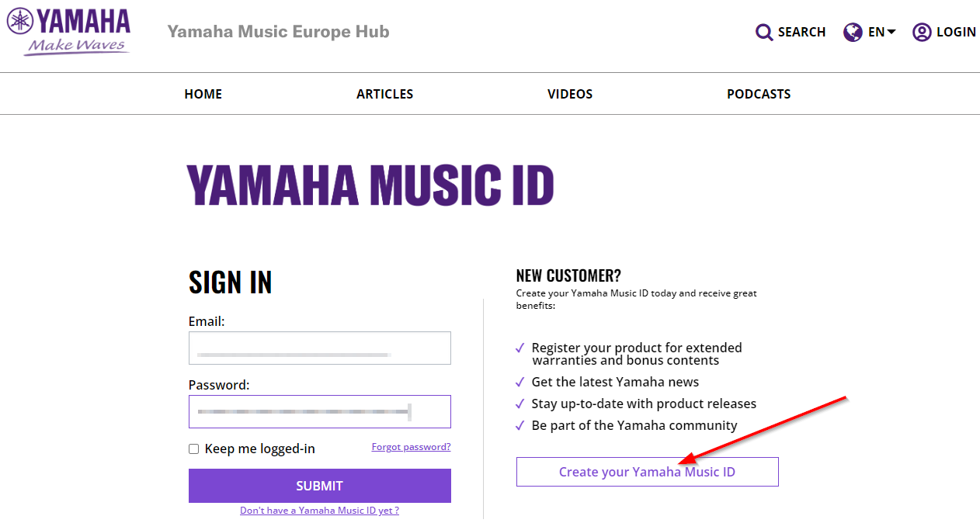Click the Yamaha Make Waves logo

click(68, 32)
